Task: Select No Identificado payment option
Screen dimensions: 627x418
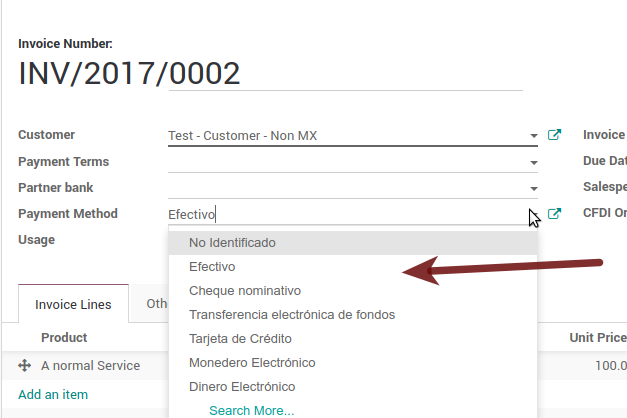Action: tap(232, 243)
